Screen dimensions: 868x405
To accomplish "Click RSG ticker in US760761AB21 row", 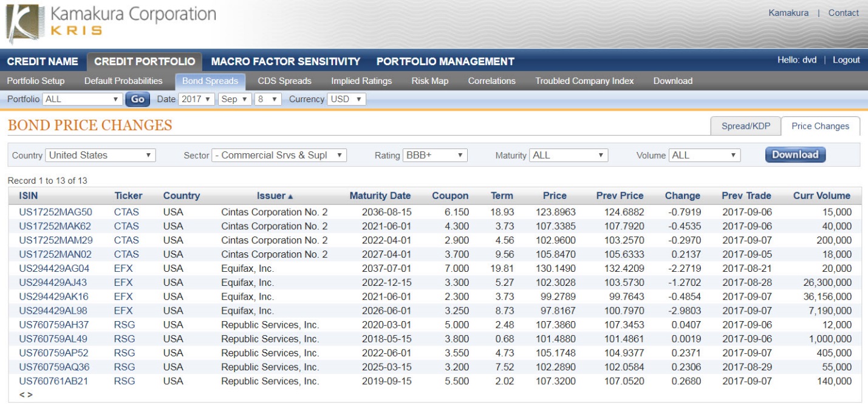I will point(125,381).
